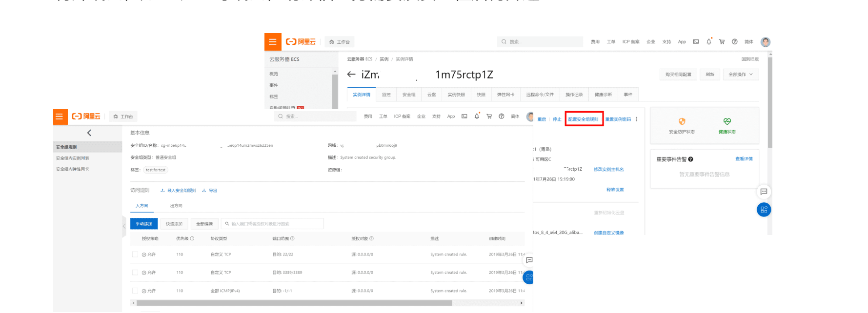Switch to 安全组 tab

[x=409, y=95]
